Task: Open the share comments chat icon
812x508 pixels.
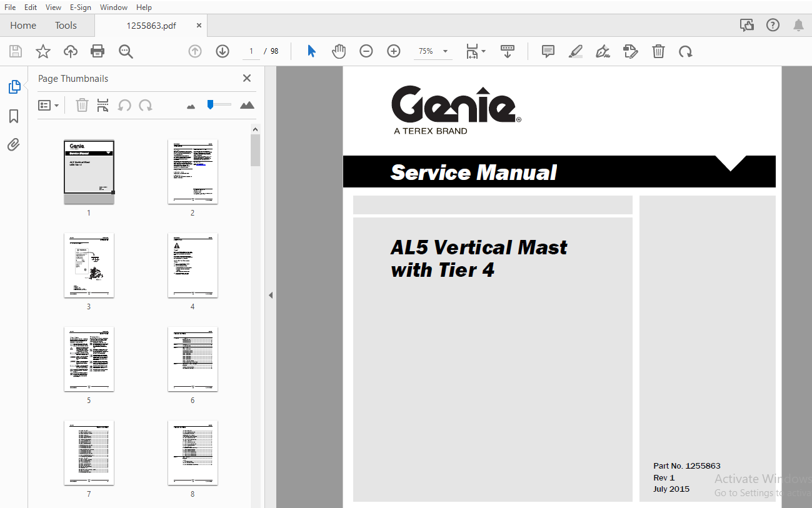Action: pyautogui.click(x=746, y=25)
